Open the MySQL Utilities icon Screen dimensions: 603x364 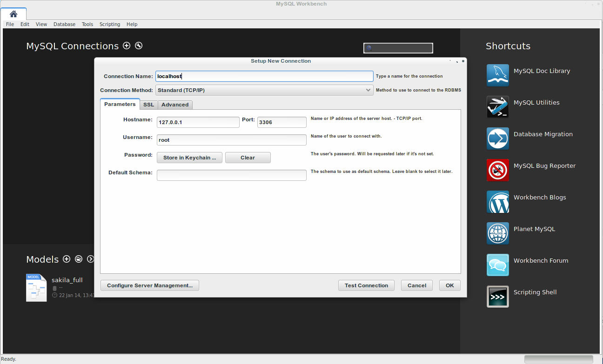pos(498,107)
